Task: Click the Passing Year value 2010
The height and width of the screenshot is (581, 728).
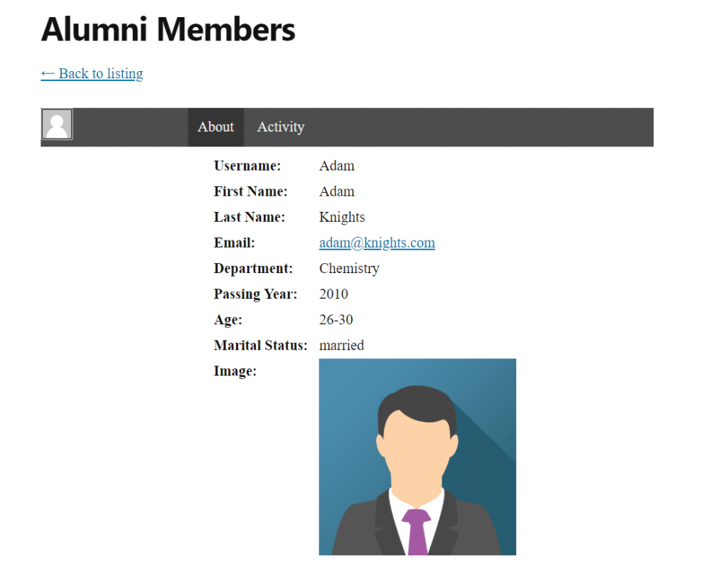Action: [x=333, y=294]
